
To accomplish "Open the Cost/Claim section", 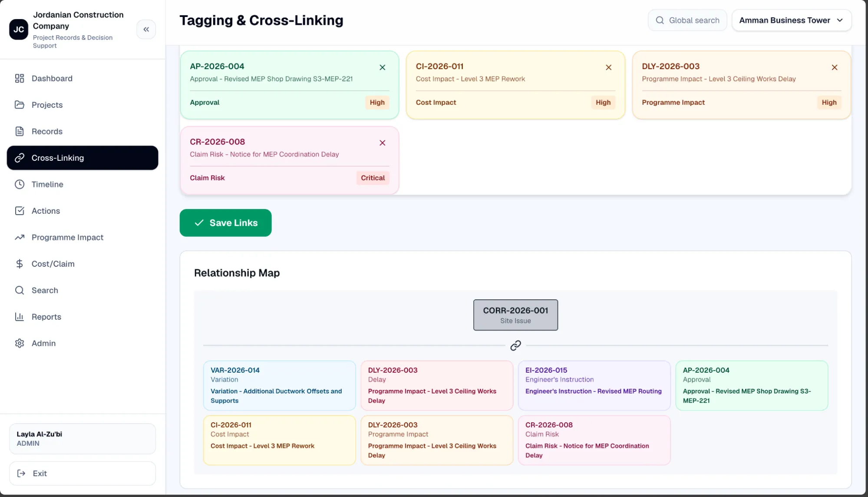I will [83, 264].
